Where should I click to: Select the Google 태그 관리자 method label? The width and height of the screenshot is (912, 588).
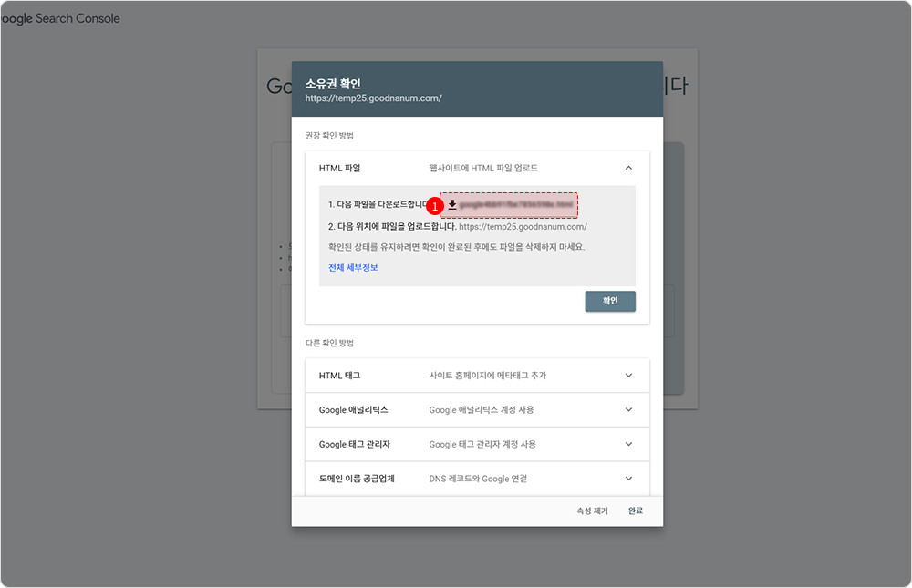tap(355, 444)
